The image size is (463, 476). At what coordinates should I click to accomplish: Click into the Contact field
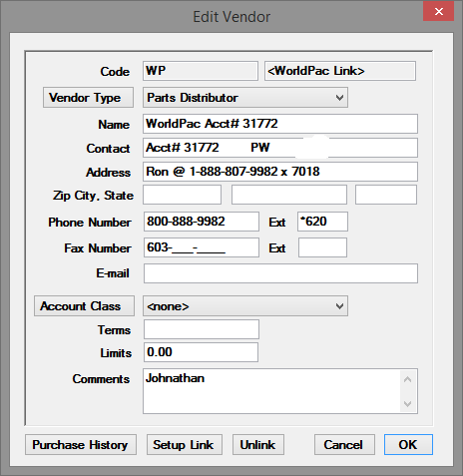280,148
